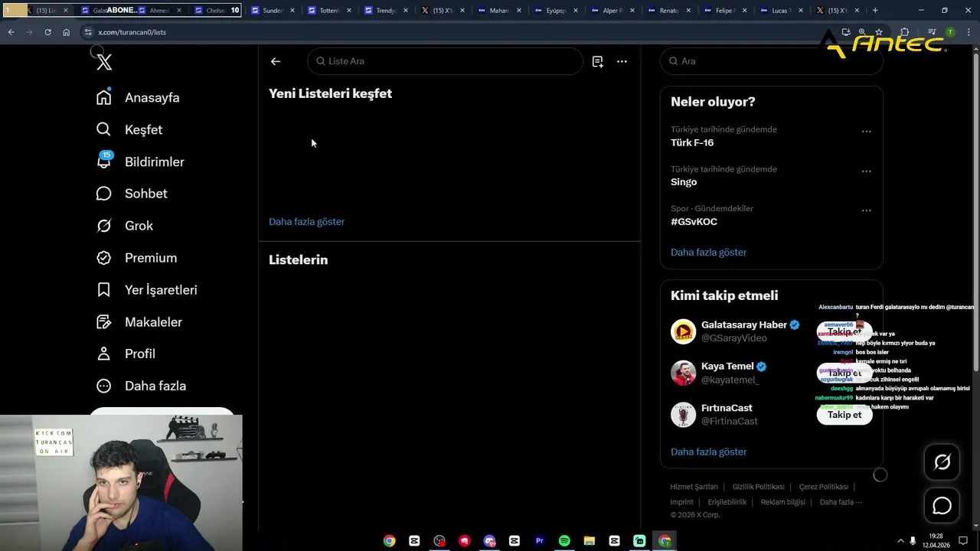Open the Chrome profile avatar
The width and height of the screenshot is (980, 551).
950,32
